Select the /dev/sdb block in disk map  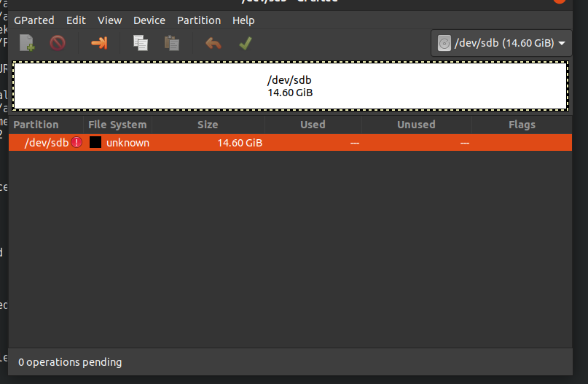290,87
